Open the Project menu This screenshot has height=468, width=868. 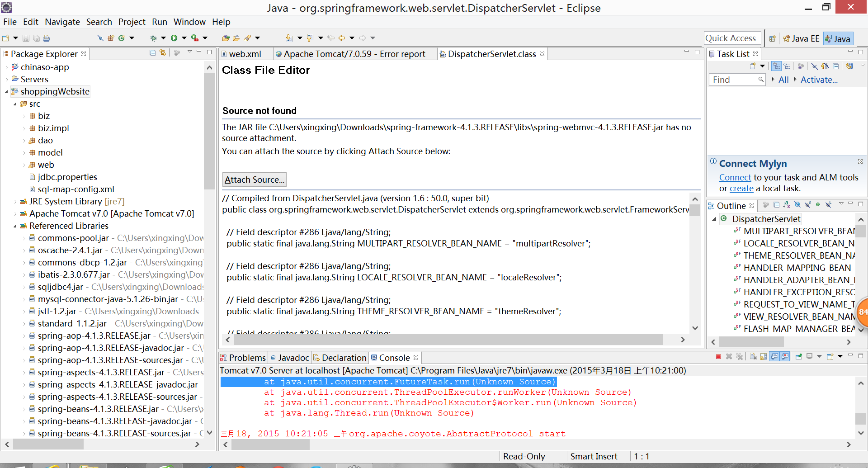click(x=132, y=22)
